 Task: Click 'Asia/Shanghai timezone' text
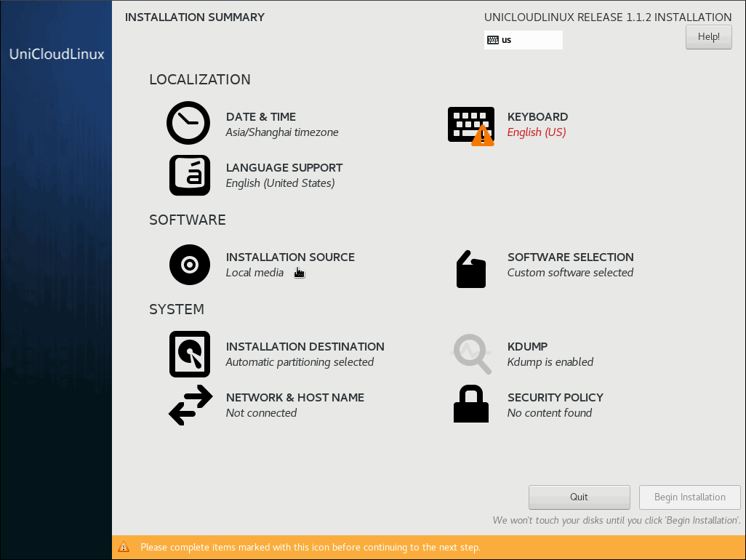[x=282, y=132]
